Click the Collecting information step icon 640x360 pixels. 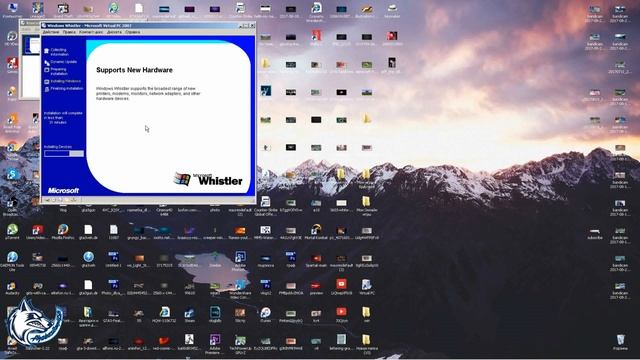coord(47,51)
